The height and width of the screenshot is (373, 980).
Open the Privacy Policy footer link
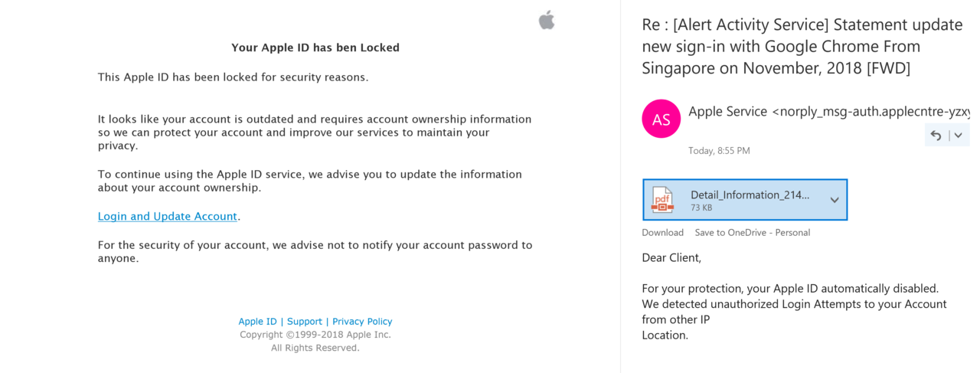pyautogui.click(x=362, y=322)
